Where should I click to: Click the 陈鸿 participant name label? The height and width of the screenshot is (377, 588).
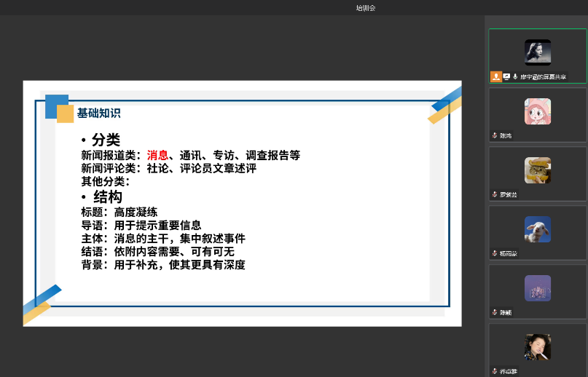point(506,135)
